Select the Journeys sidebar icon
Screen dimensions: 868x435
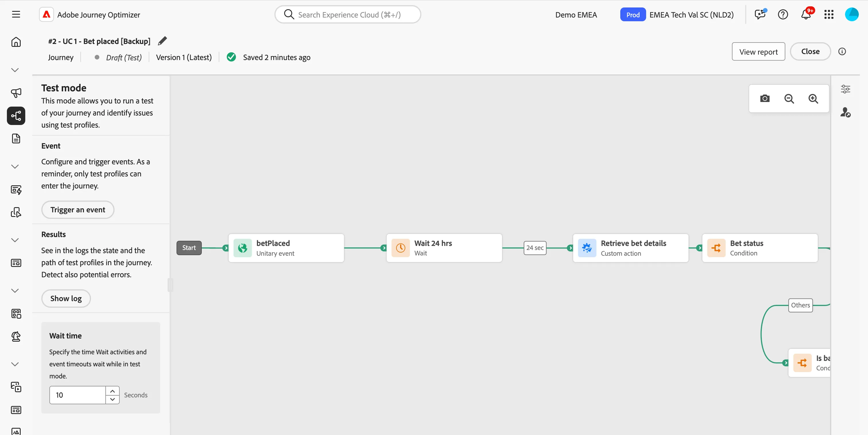click(x=16, y=116)
